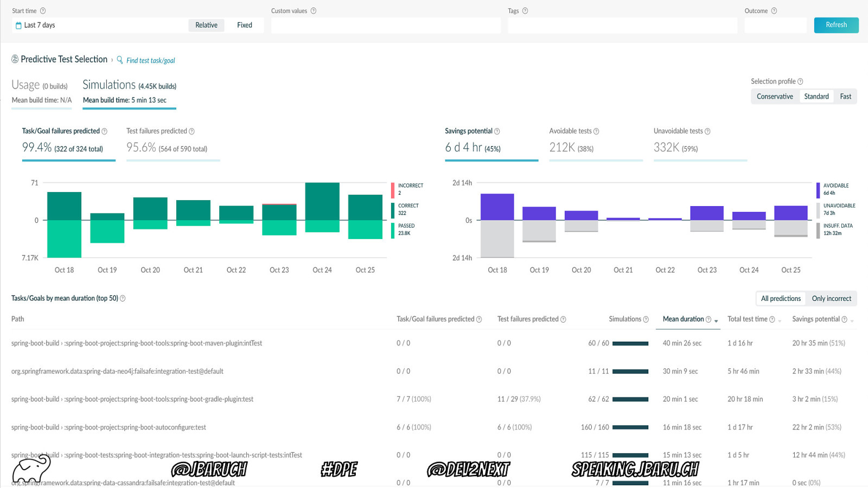Open spring-boot-autoconfigure:test task row
The height and width of the screenshot is (488, 868).
434,427
